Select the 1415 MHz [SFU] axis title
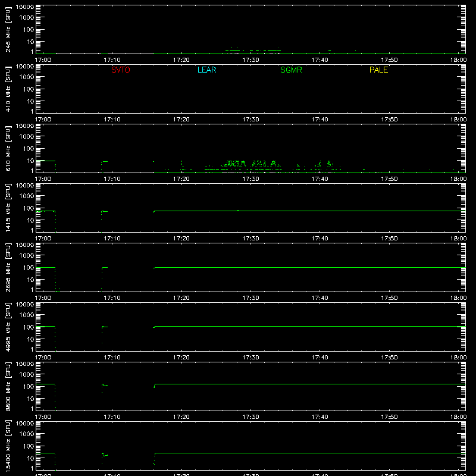This screenshot has width=476, height=476. (8, 208)
